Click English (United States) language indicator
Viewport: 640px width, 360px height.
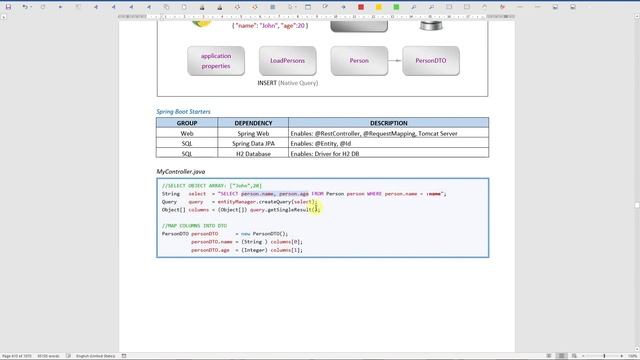pyautogui.click(x=96, y=356)
